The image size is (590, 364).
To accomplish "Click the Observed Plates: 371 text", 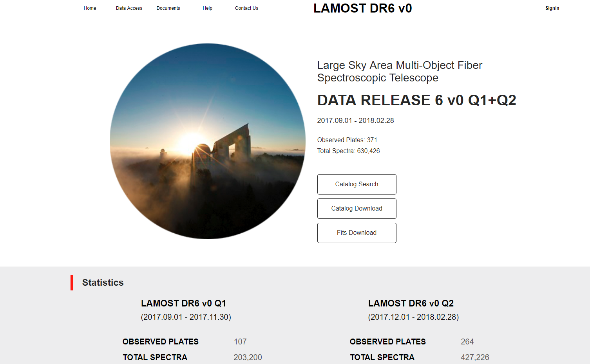I will tap(347, 140).
